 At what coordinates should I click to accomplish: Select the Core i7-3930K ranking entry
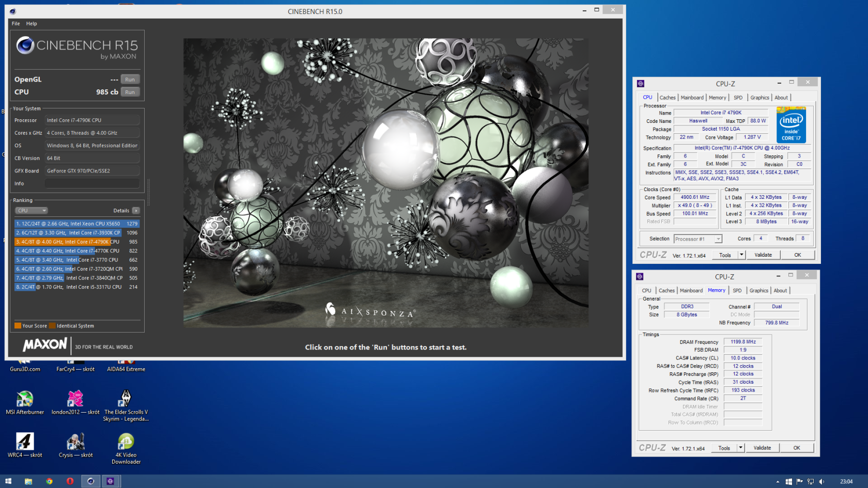point(77,233)
